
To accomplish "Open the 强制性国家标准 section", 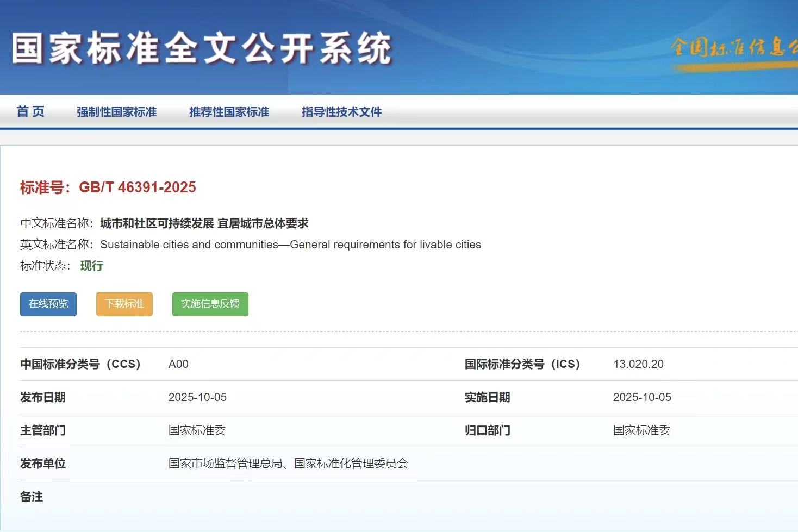I will [116, 112].
